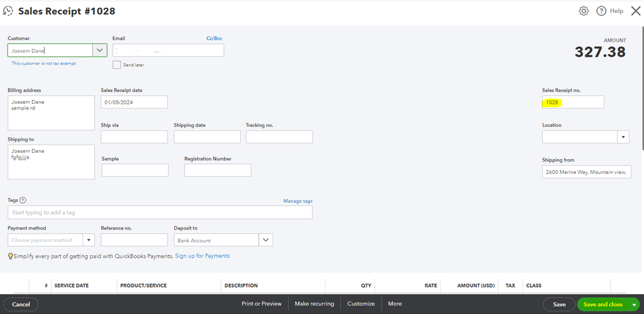Image resolution: width=644 pixels, height=314 pixels.
Task: Click the Shipping from address field
Action: [x=587, y=172]
